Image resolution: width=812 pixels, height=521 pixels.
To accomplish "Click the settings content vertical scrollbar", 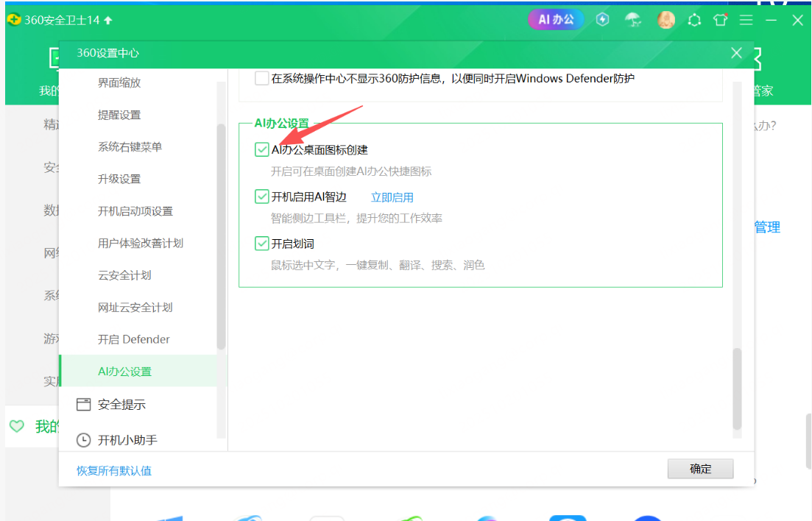I will (x=737, y=389).
